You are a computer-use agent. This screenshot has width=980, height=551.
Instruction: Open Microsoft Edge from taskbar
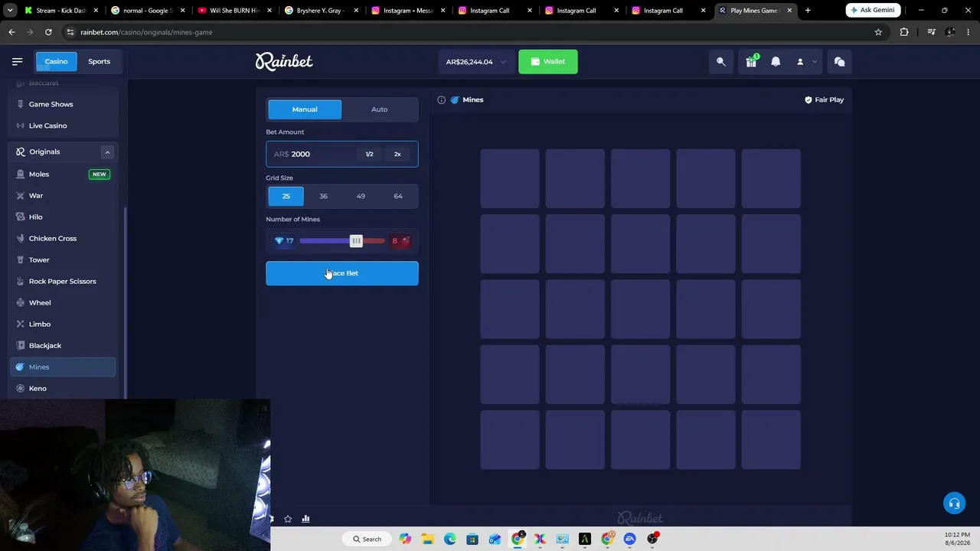450,539
